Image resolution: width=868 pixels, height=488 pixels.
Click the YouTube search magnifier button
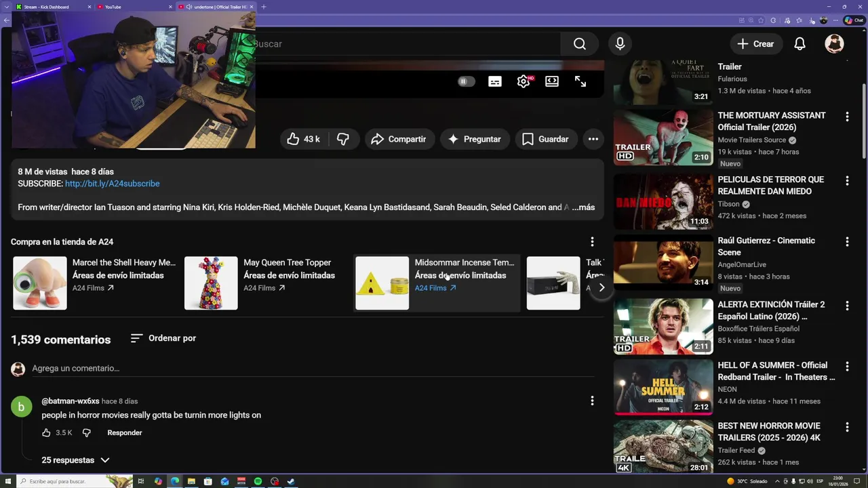click(x=579, y=44)
